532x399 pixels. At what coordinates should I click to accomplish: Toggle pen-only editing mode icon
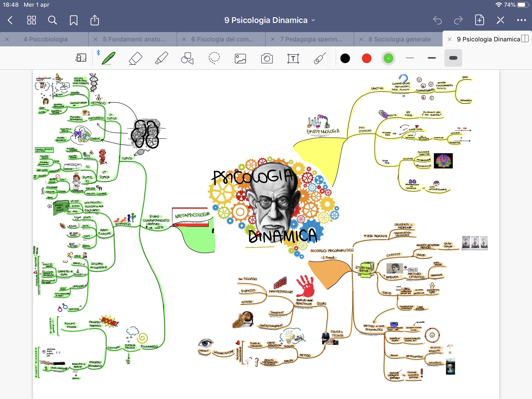[x=500, y=20]
